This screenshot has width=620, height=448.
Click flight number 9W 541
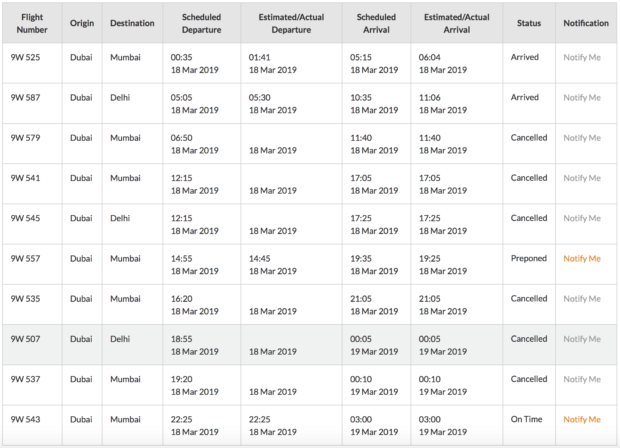coord(25,178)
